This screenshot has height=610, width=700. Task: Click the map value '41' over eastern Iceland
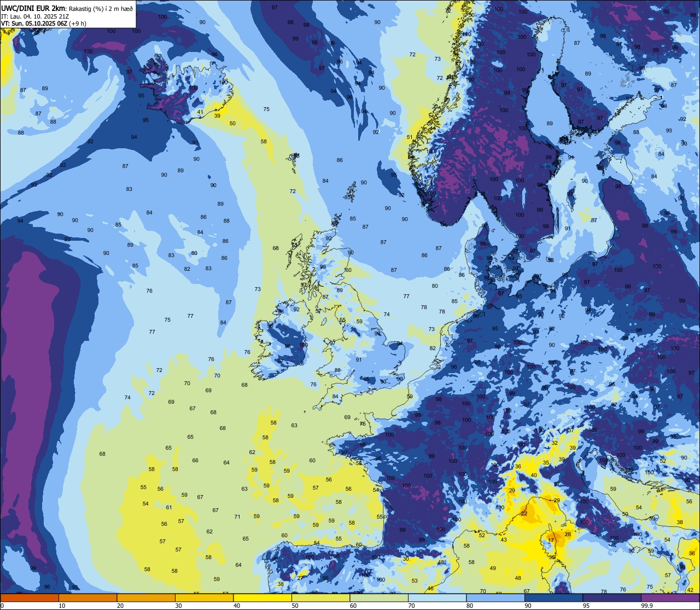coord(200,112)
